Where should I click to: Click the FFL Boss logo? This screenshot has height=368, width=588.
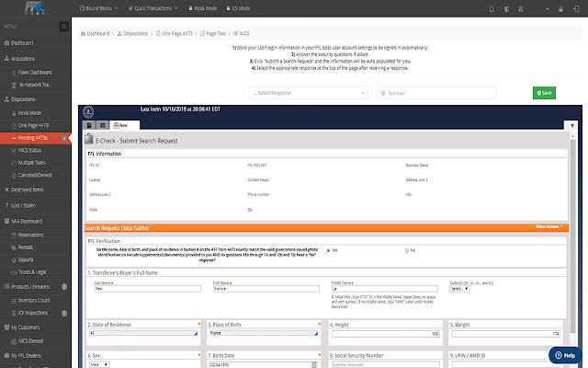point(35,8)
